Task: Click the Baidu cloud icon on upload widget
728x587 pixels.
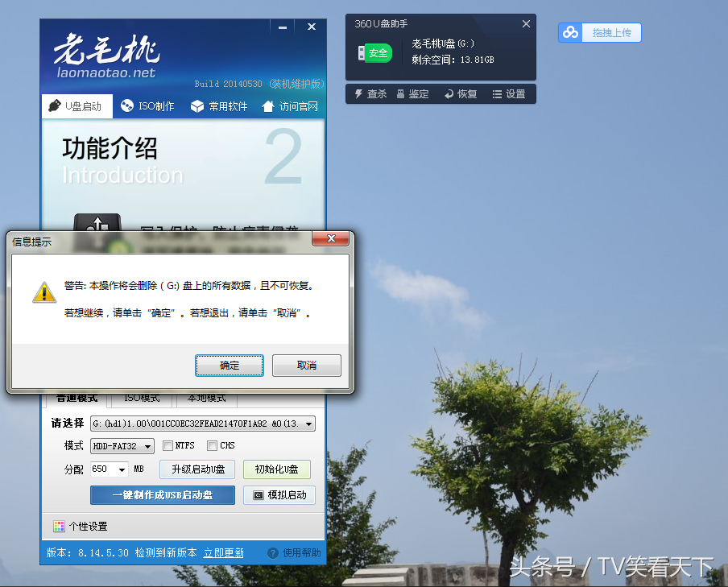Action: coord(570,32)
